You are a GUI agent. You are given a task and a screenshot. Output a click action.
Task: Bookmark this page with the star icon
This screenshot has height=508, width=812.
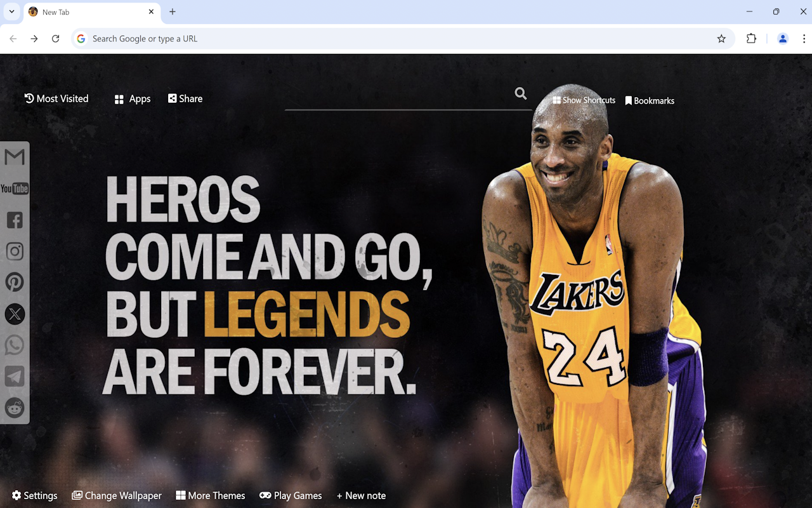[721, 39]
